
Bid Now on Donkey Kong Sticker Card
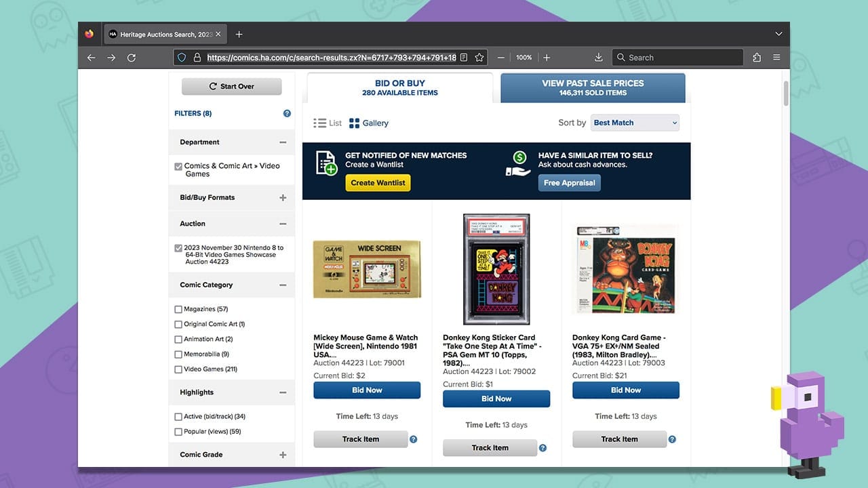pos(496,399)
